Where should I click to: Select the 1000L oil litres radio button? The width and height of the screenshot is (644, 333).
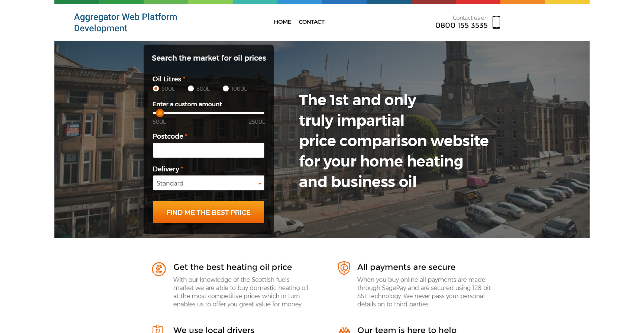pos(225,88)
